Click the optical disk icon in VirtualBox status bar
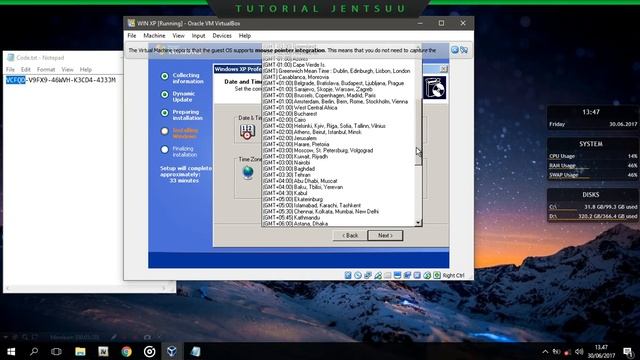640x360 pixels. [358, 275]
